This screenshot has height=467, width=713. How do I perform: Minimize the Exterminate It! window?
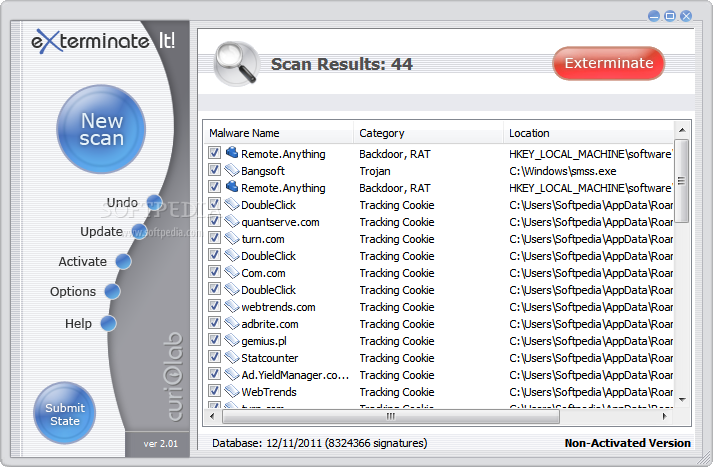tap(653, 16)
